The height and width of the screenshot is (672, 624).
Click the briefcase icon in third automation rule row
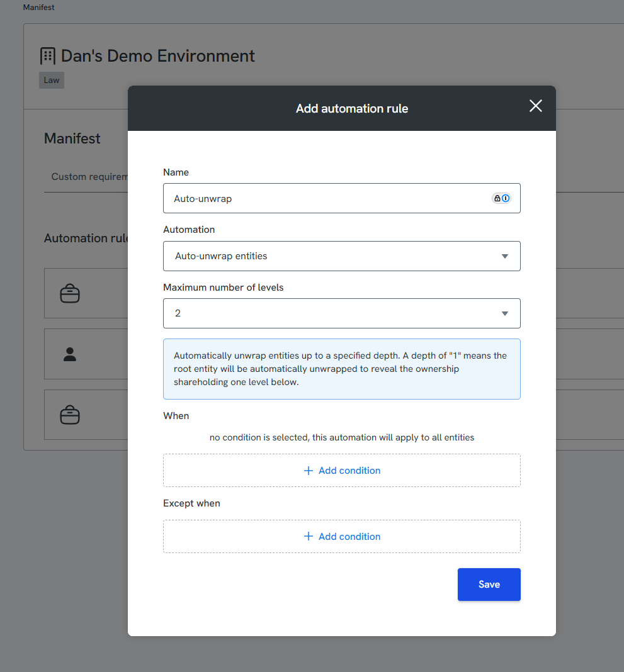pos(70,415)
